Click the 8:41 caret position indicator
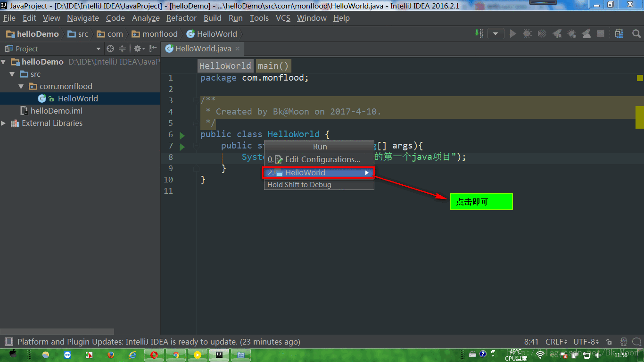Screen dimensions: 644x362 (531, 342)
